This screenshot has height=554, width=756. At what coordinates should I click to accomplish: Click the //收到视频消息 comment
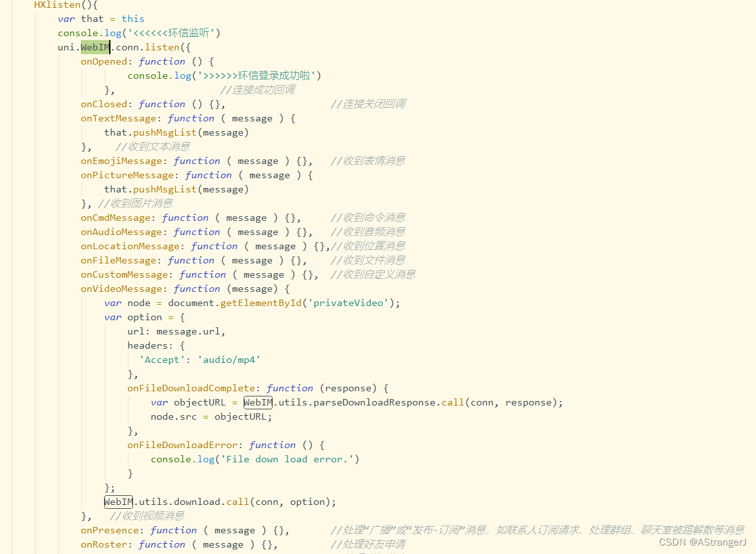click(x=147, y=516)
